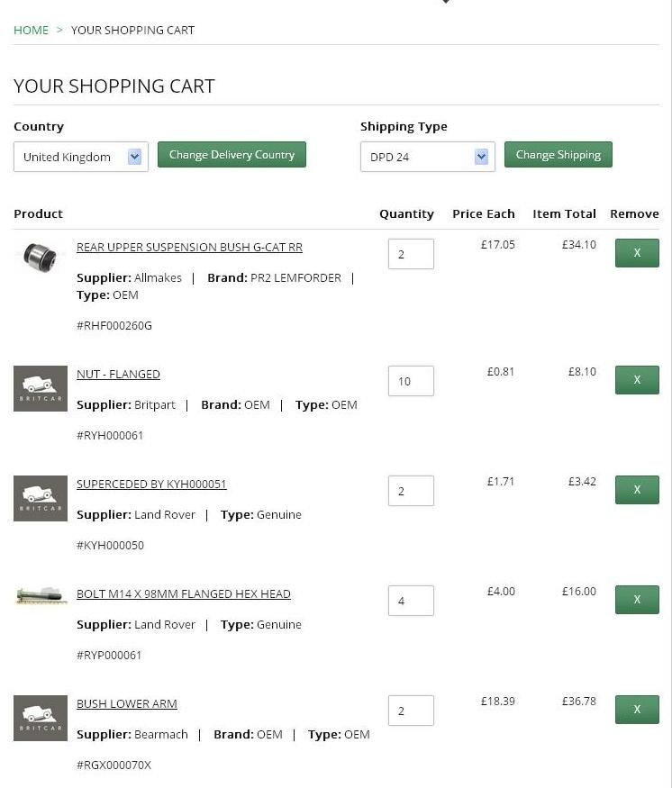The height and width of the screenshot is (788, 672).
Task: Remove Bolt M14 X 98MM item
Action: (x=637, y=600)
